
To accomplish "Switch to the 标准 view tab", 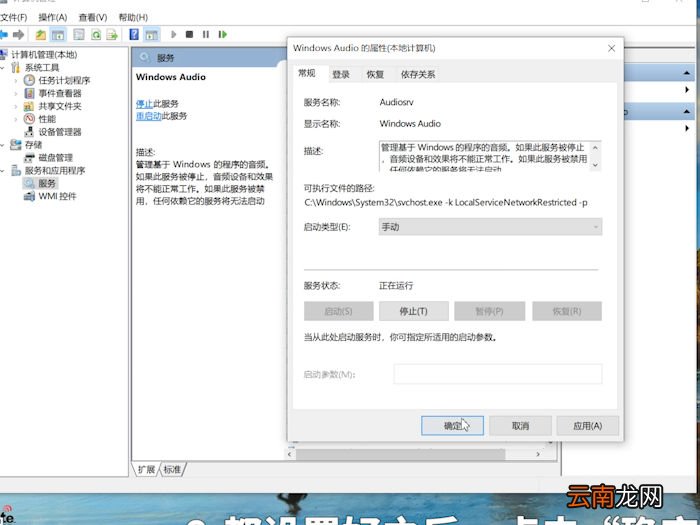I will click(172, 469).
